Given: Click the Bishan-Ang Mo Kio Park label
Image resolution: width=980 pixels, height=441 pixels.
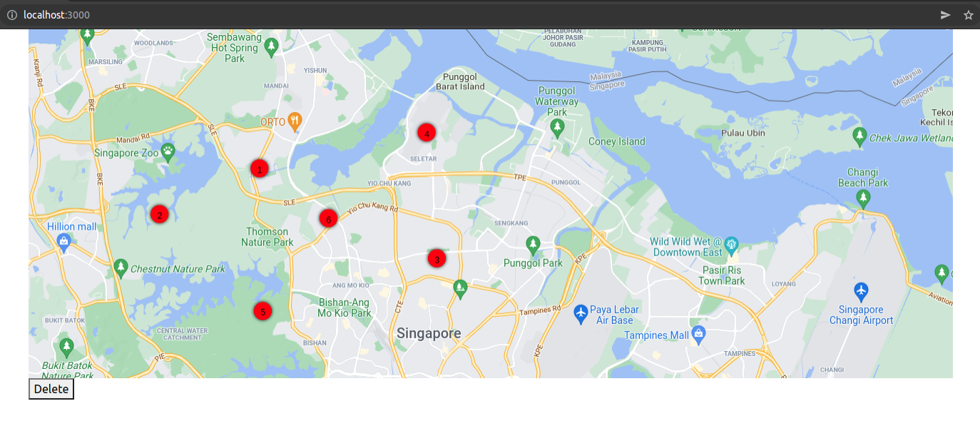Looking at the screenshot, I should pyautogui.click(x=344, y=308).
